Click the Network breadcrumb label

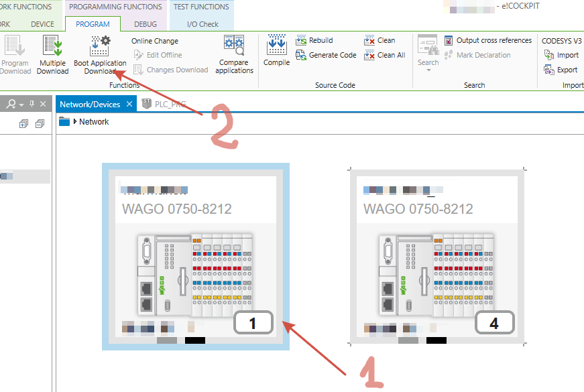[x=94, y=122]
